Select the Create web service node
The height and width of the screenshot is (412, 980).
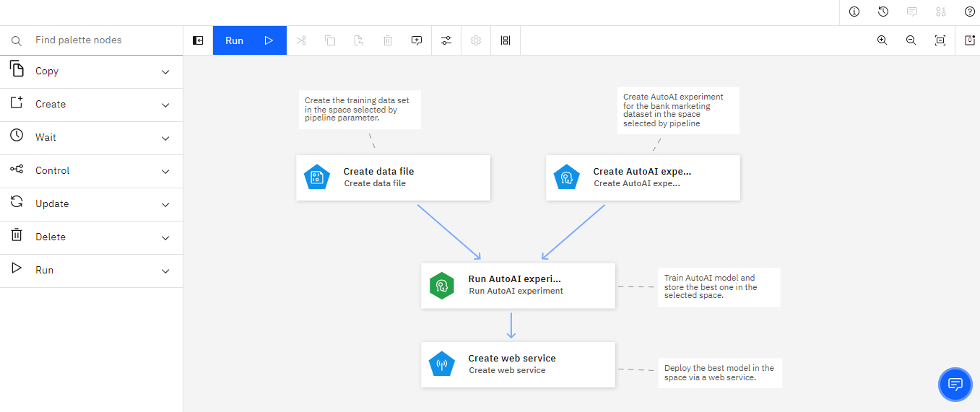click(519, 364)
